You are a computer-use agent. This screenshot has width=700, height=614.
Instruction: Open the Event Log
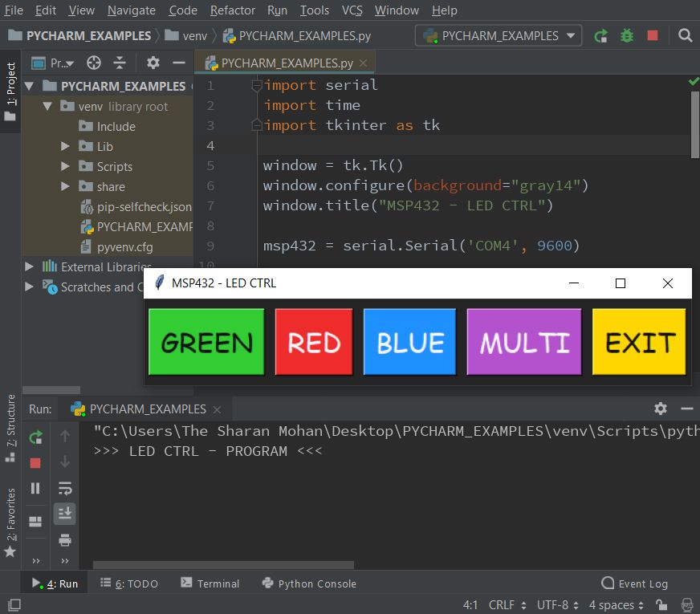(634, 584)
